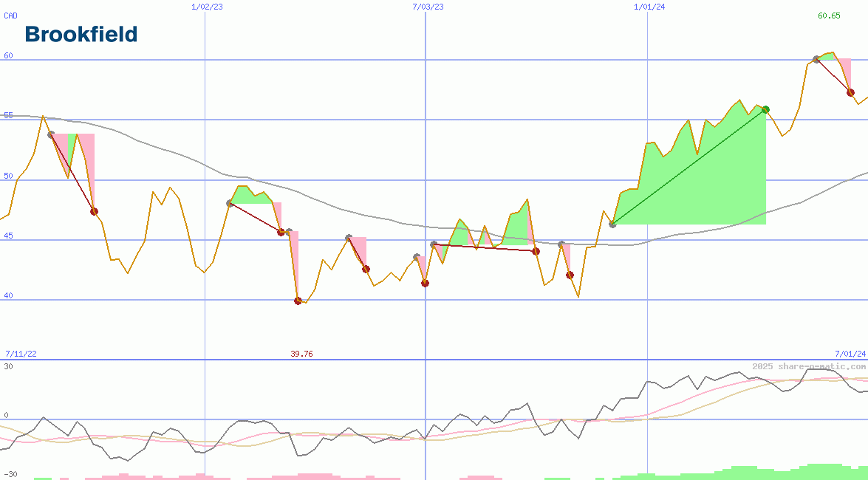Screen dimensions: 868x480
Task: Select the gray entry marker on the 60 gridline
Action: point(816,59)
